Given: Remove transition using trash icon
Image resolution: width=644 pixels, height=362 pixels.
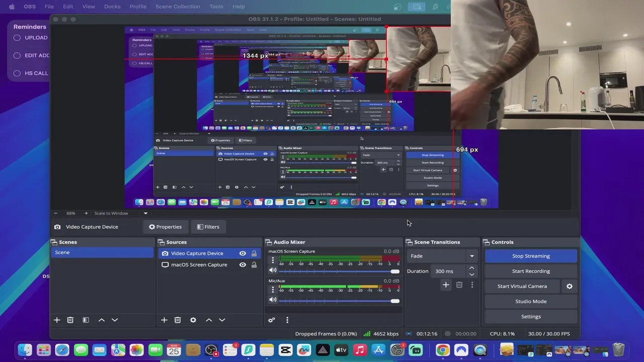Looking at the screenshot, I should click(x=459, y=285).
